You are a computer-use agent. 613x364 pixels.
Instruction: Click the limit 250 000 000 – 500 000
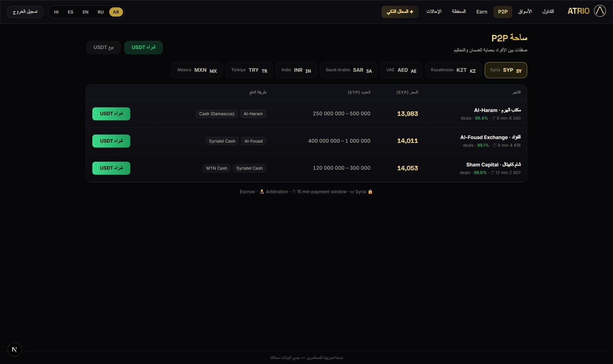coord(342,114)
